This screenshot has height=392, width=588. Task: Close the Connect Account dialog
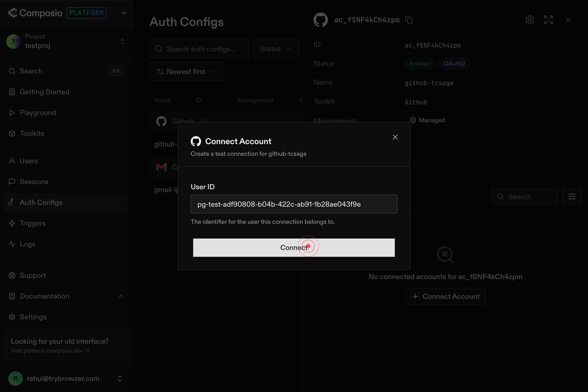[395, 137]
